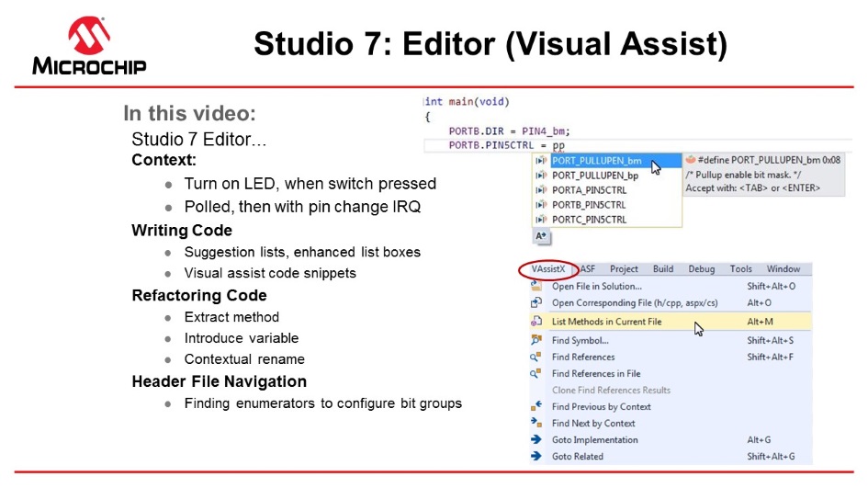The image size is (868, 488).
Task: Choose Open Corresponding File (h/cpp, aspx/cs)
Action: click(671, 303)
